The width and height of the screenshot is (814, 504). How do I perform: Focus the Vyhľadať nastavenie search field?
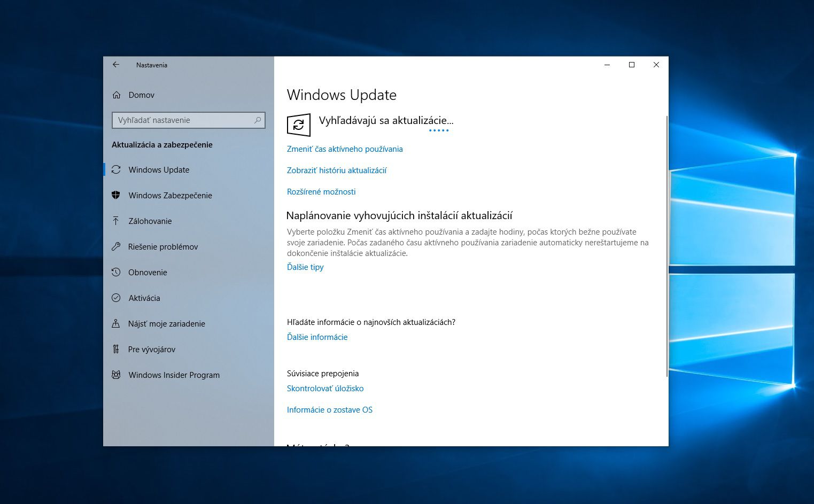tap(188, 120)
